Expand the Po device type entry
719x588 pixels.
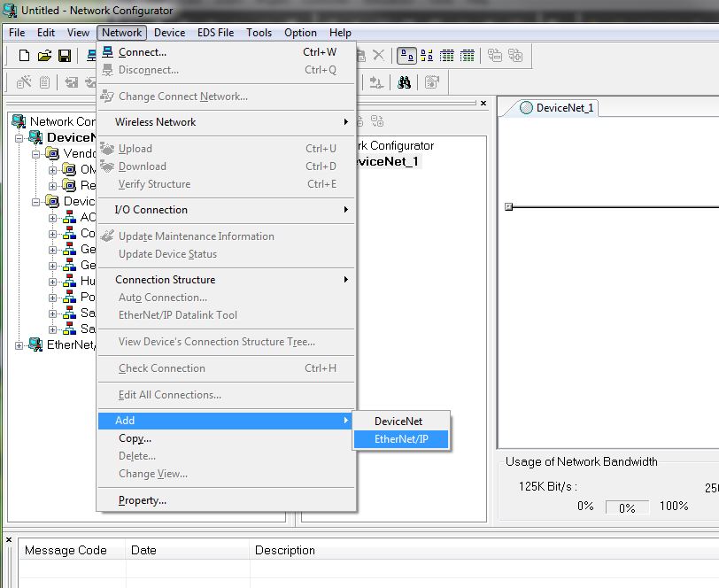point(53,298)
